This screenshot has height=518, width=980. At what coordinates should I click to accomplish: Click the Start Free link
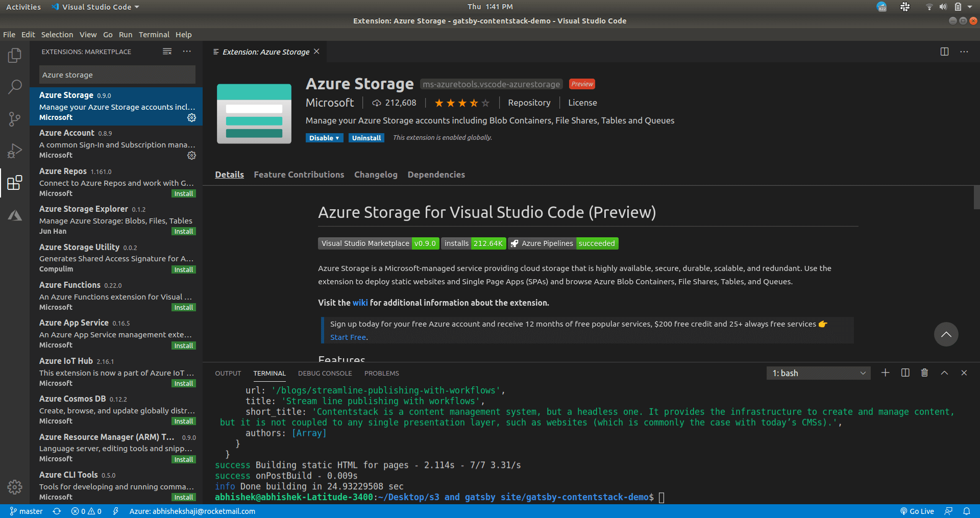[348, 337]
